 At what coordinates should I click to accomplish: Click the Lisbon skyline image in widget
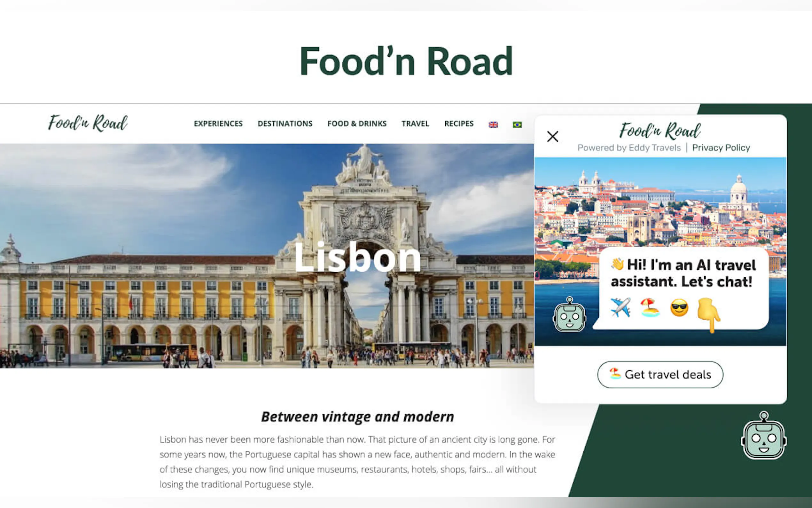(x=660, y=202)
